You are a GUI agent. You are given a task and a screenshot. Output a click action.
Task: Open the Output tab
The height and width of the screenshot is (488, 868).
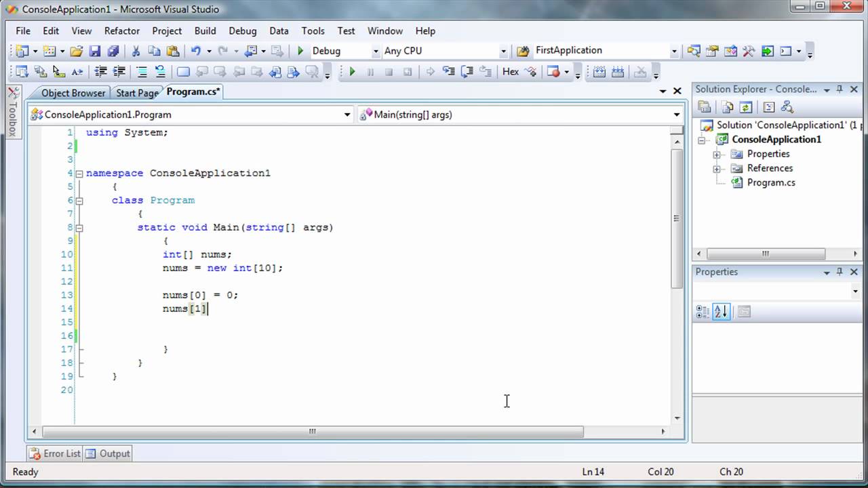(108, 453)
